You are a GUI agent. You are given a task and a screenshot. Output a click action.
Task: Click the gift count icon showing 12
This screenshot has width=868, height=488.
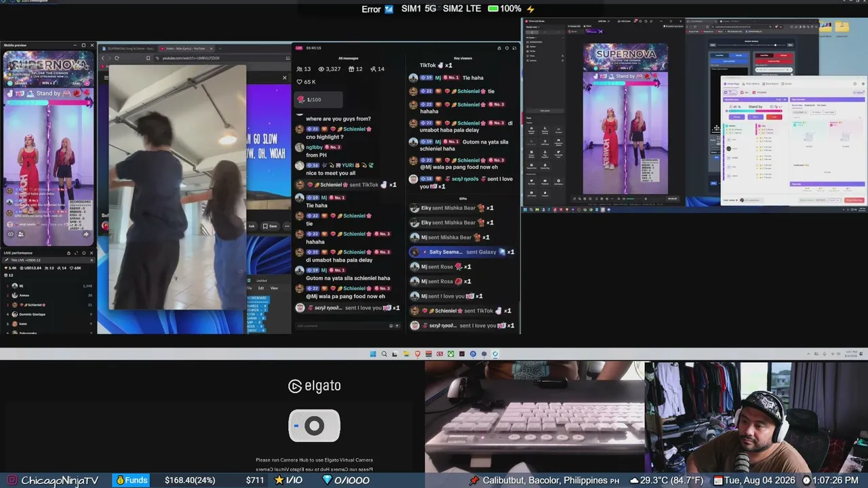[351, 69]
